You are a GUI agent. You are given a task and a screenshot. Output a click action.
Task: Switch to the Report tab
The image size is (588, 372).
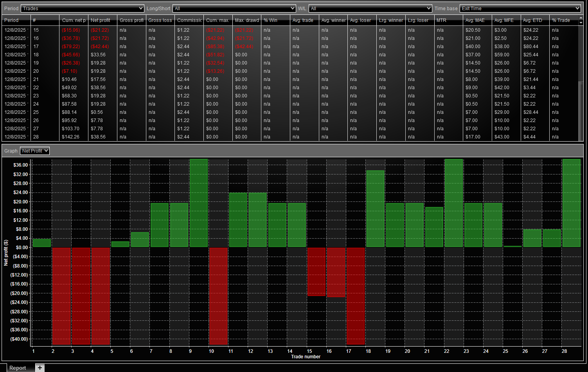[18, 368]
